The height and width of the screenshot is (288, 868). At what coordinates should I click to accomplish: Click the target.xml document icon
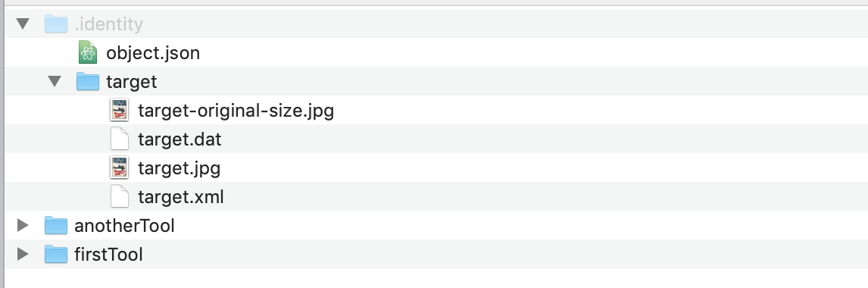click(120, 196)
